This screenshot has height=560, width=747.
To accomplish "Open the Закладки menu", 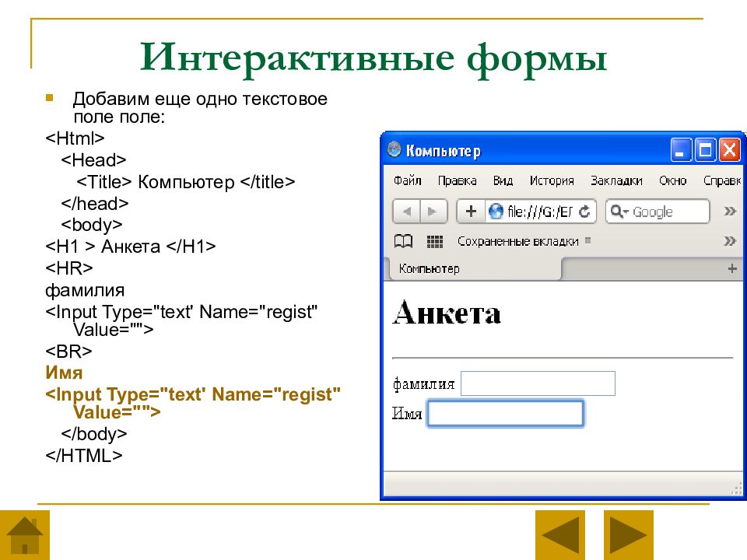I will [616, 181].
